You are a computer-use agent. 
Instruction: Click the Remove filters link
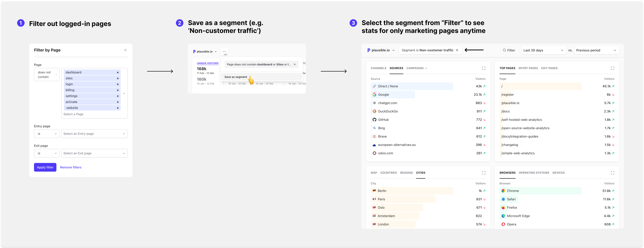coord(71,167)
